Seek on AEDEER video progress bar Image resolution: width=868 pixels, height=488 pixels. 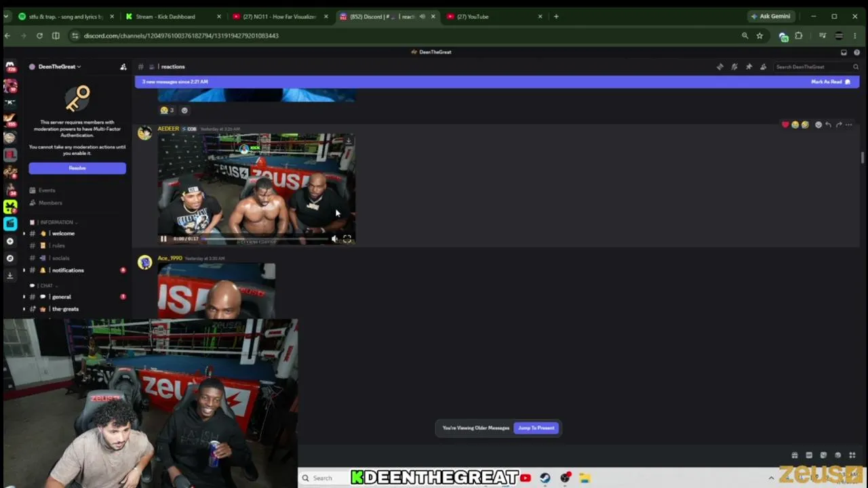(x=264, y=239)
